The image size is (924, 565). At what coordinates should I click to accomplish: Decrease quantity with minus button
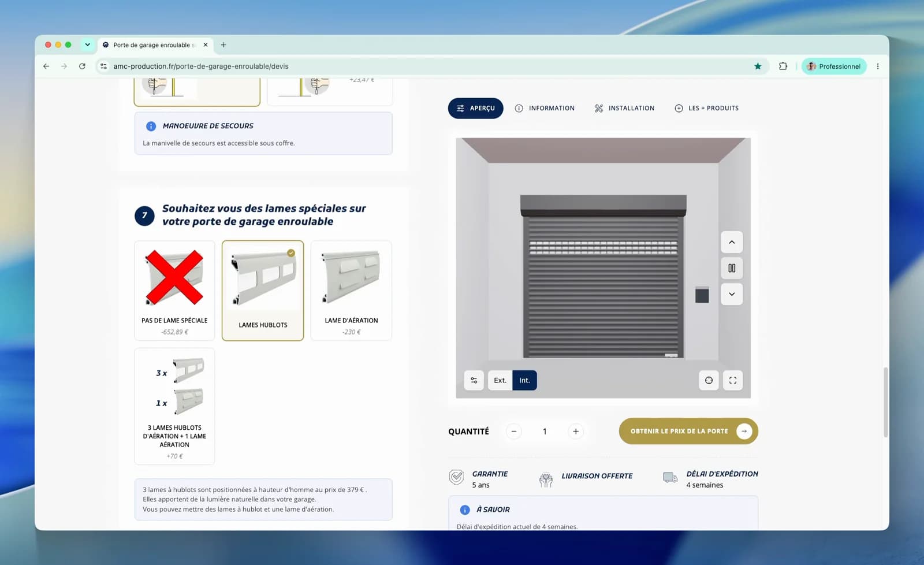pos(514,432)
